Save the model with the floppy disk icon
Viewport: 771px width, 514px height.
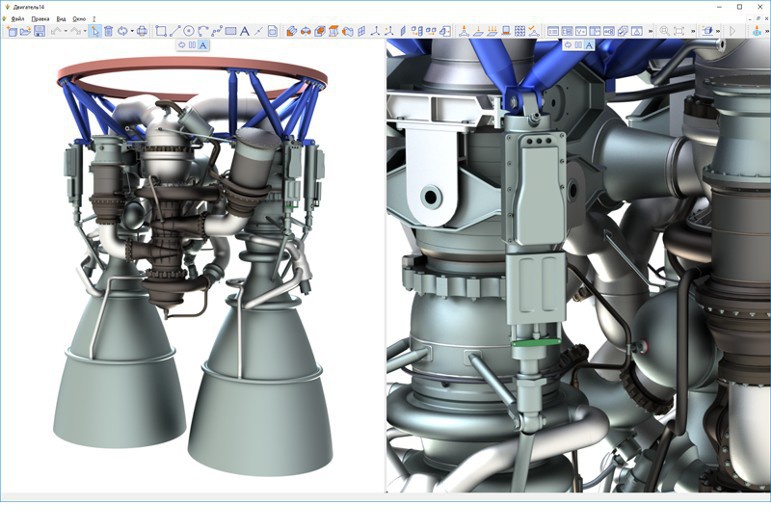39,32
